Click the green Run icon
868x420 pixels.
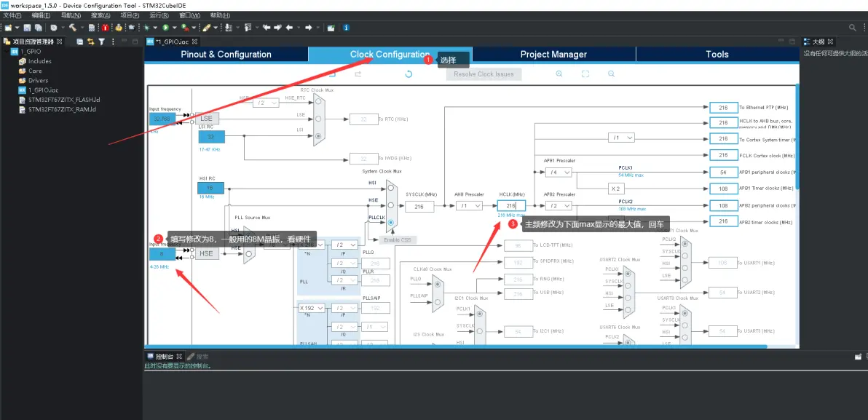point(165,27)
